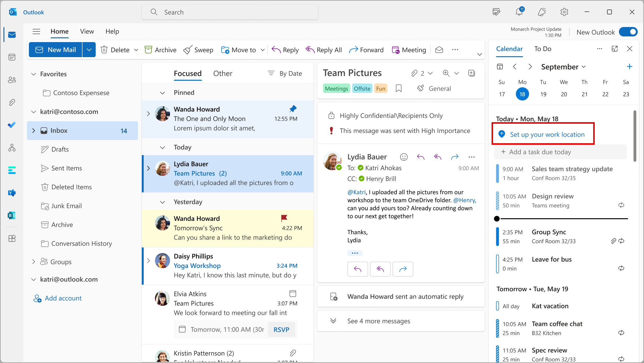Click the zoom magnifier icon in message header
This screenshot has width=644, height=363.
(x=446, y=73)
